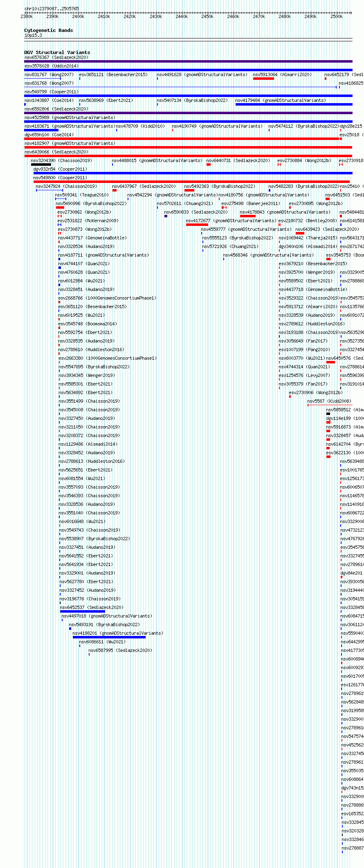This screenshot has width=364, height=868.
Task: Select the 10p15.3 band label
Action: tap(33, 35)
